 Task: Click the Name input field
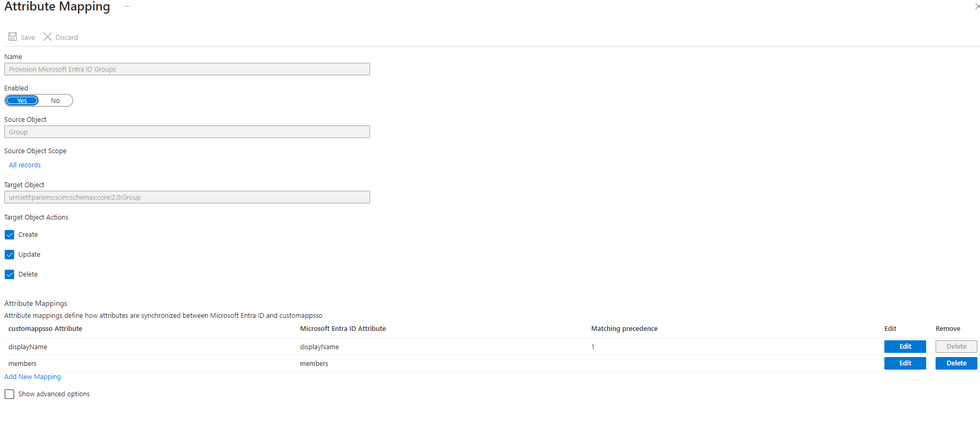(x=187, y=69)
